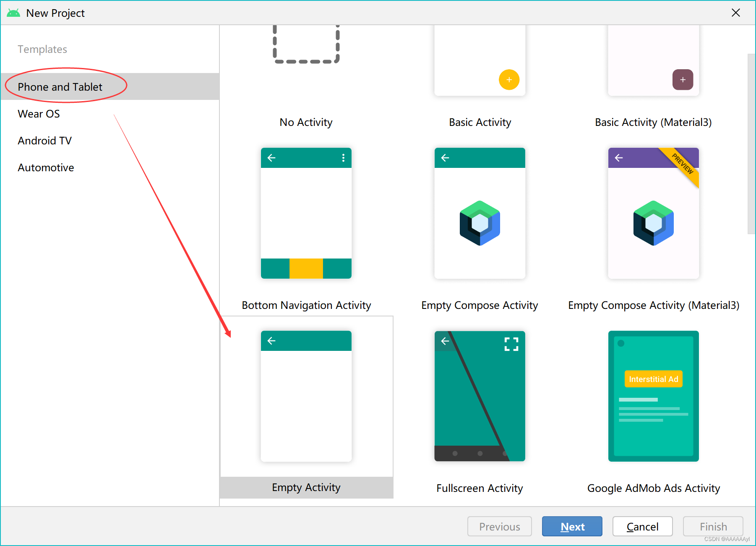This screenshot has width=756, height=546.
Task: Open the Android TV templates list
Action: (110, 141)
